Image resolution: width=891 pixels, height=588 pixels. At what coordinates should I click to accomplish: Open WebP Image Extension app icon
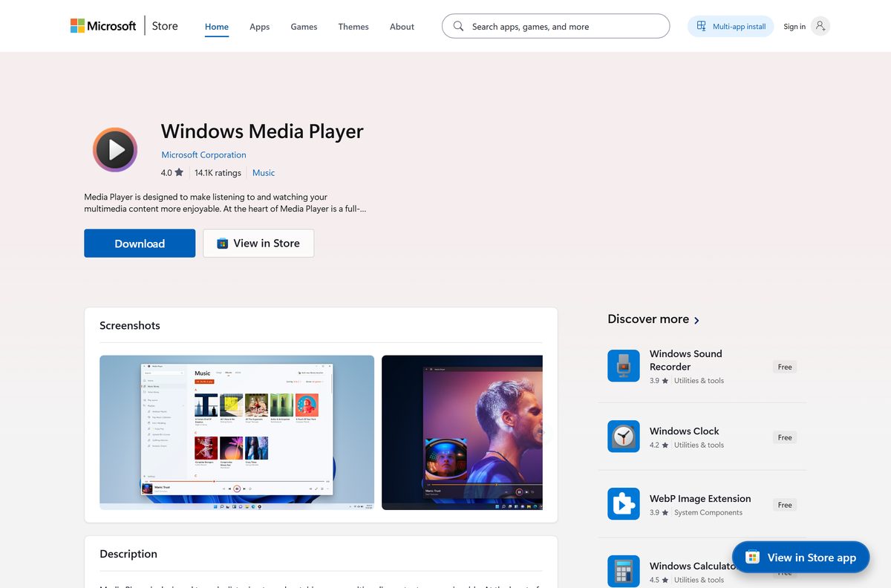pyautogui.click(x=624, y=504)
